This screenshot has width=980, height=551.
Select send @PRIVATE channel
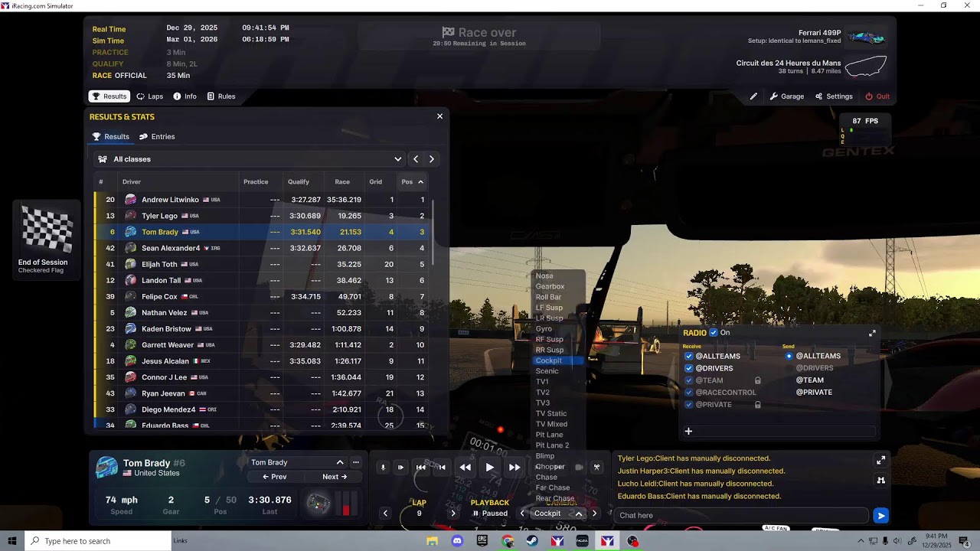tap(814, 393)
